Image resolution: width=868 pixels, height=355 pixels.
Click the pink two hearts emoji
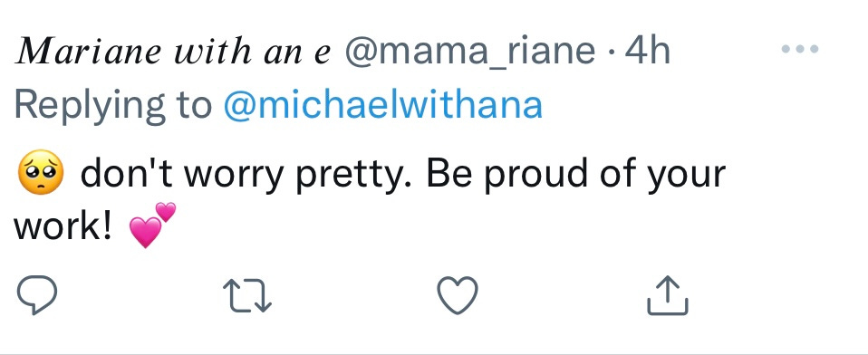[152, 225]
